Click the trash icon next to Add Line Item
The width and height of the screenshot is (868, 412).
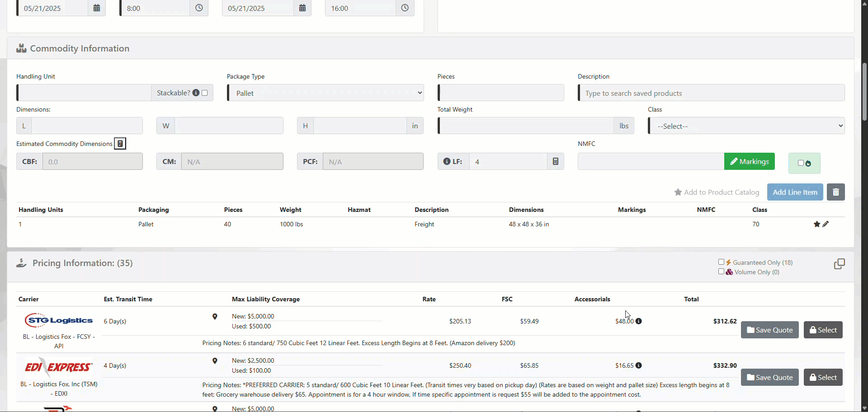(835, 192)
